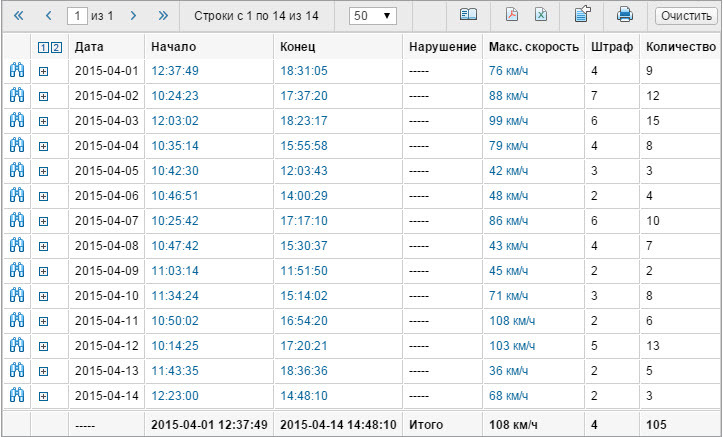Click binoculars icon for 2015-04-13 row
Viewport: 723px width, 437px height.
point(17,370)
